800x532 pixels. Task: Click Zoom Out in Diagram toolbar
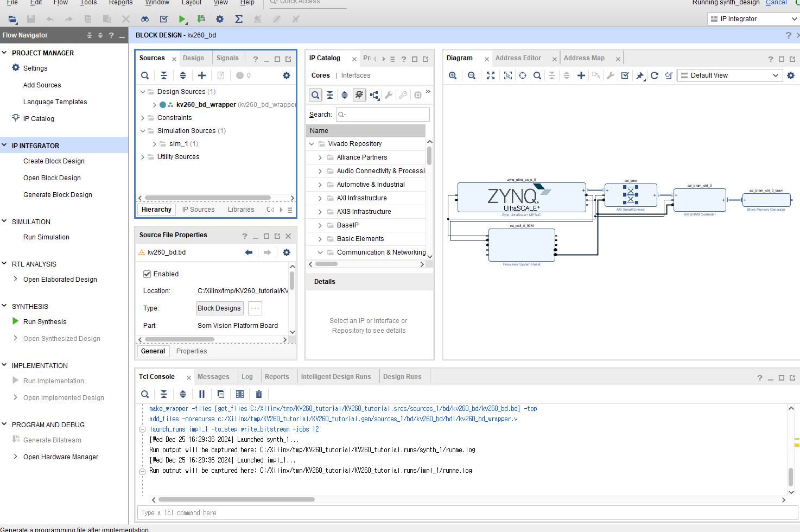coord(472,75)
